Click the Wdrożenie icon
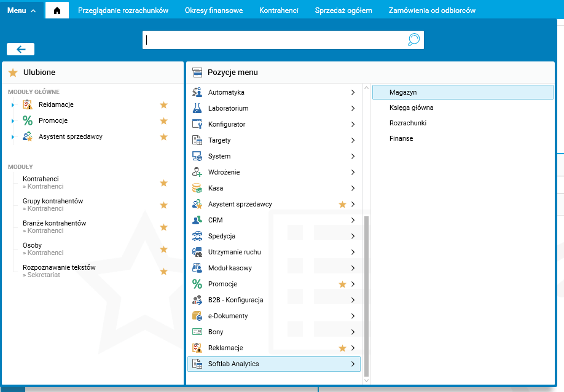The image size is (564, 392). click(197, 172)
